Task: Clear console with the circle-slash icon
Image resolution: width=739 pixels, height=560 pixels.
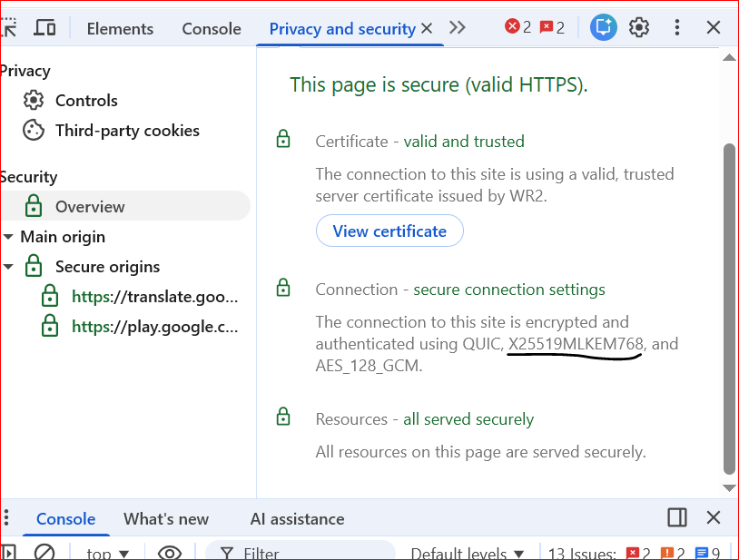Action: coord(44,552)
